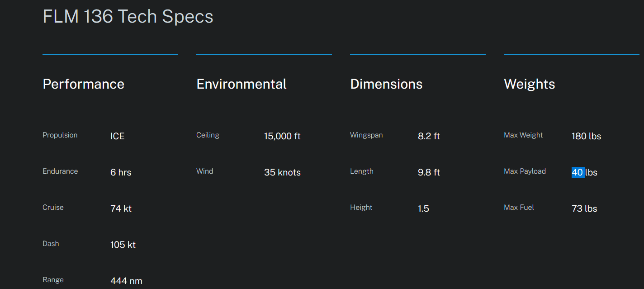Click the Cruise label
The image size is (644, 289).
point(53,208)
